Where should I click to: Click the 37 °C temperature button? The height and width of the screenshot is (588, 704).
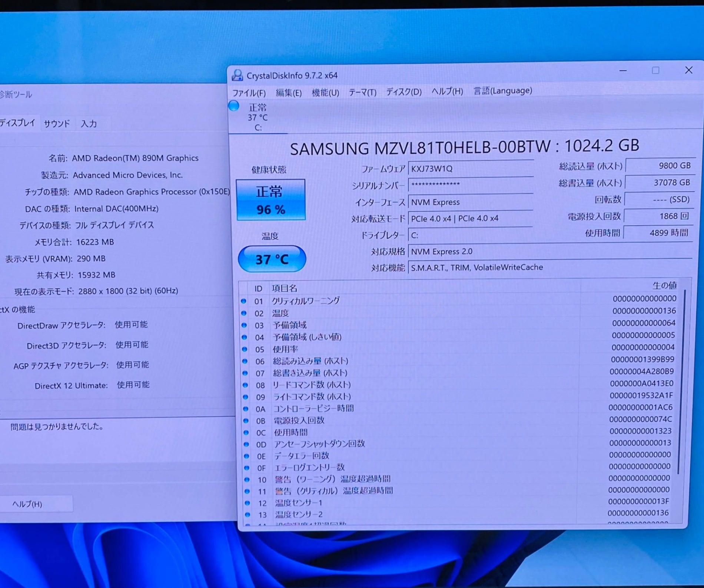(x=272, y=259)
